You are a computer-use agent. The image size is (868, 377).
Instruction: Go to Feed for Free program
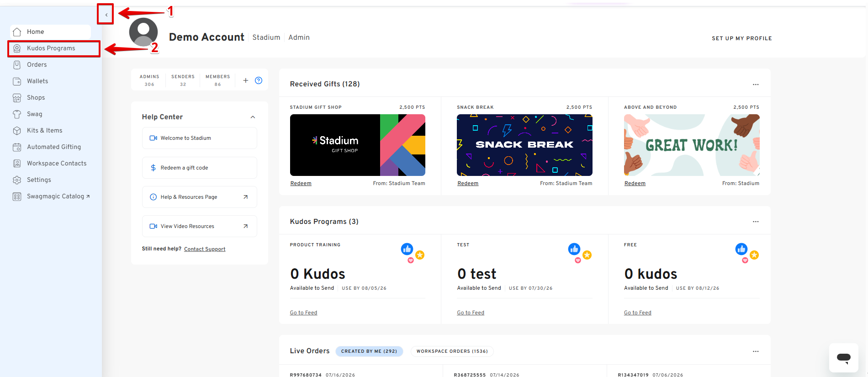(x=638, y=313)
